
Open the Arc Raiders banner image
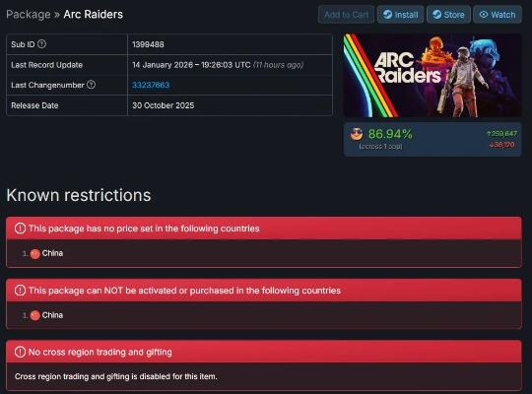(432, 75)
